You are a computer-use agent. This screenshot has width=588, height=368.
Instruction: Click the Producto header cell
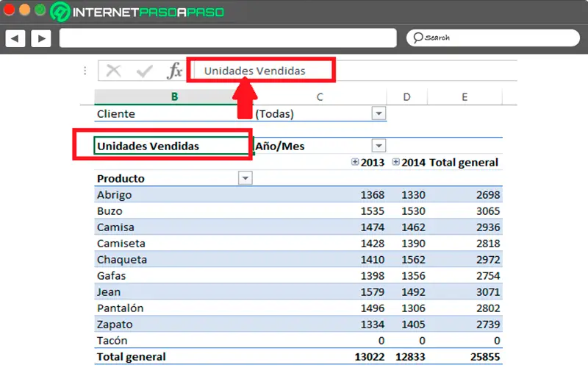click(121, 178)
